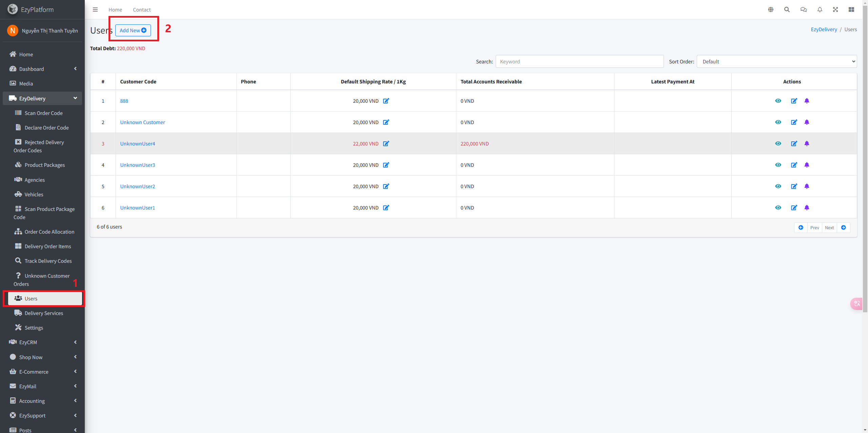Expand the E-Commerce sidebar menu
The width and height of the screenshot is (868, 433).
tap(42, 372)
